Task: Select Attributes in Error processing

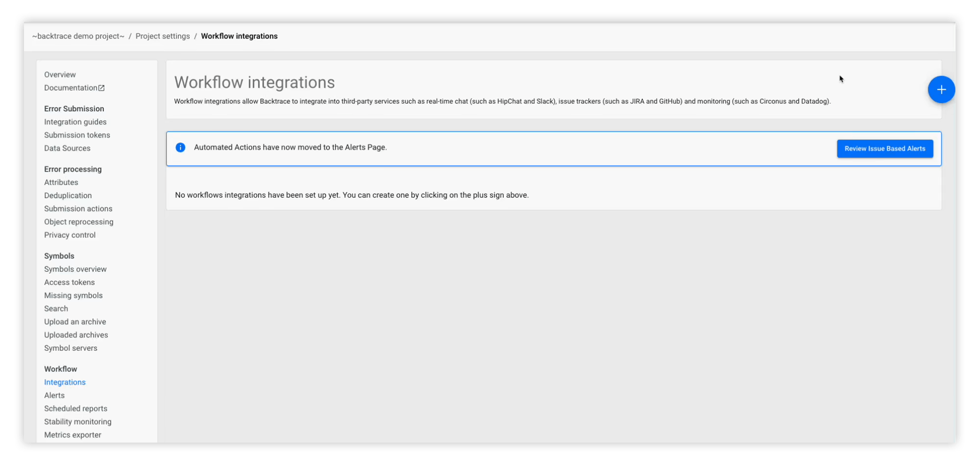Action: point(61,183)
